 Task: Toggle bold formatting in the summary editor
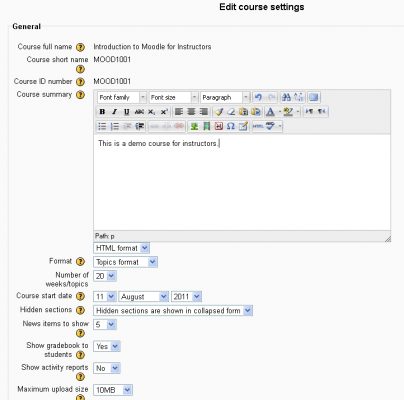[102, 112]
